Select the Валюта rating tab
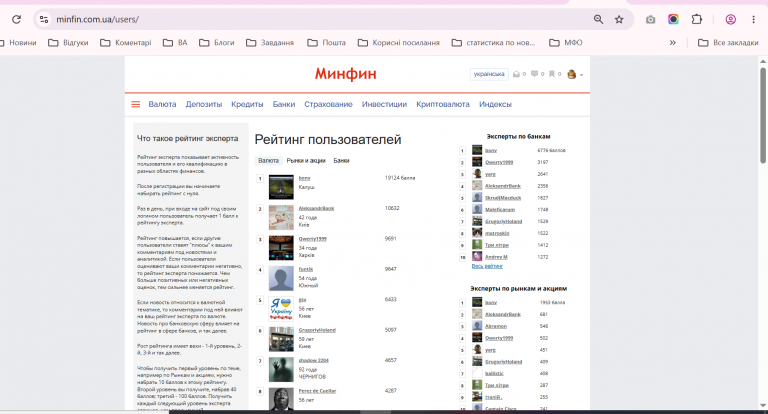The image size is (768, 414). 268,161
